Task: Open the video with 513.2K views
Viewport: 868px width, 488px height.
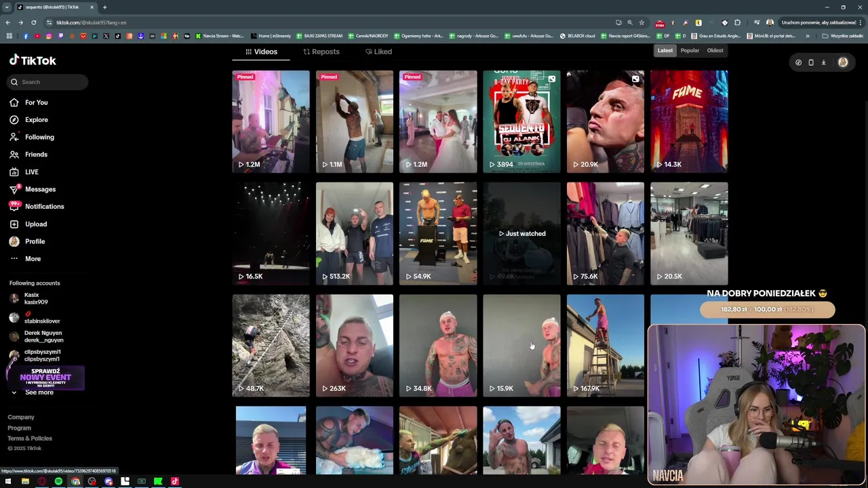Action: tap(355, 233)
